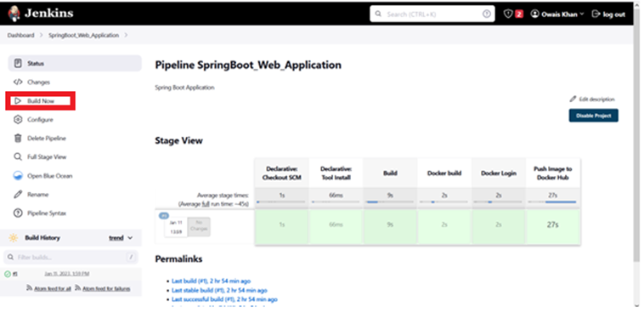Click the user avatar icon beside Owais Khan
644x312 pixels.
coord(534,14)
